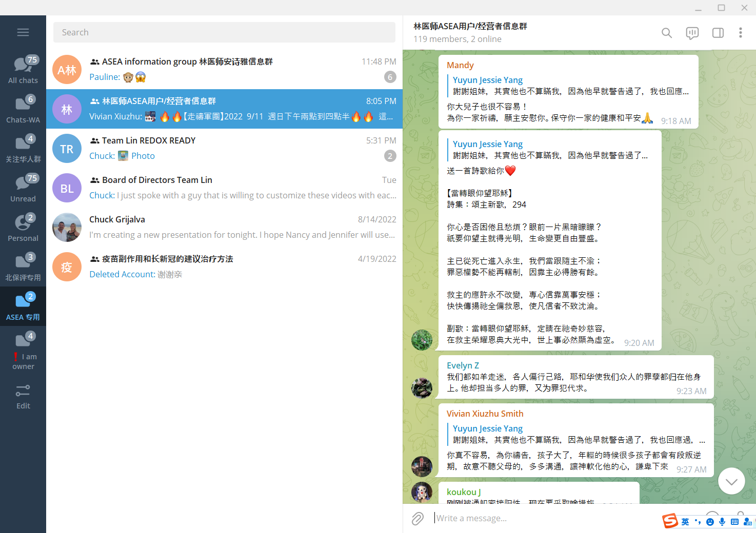This screenshot has width=756, height=533.
Task: Attach a file using the paperclip icon
Action: (418, 518)
